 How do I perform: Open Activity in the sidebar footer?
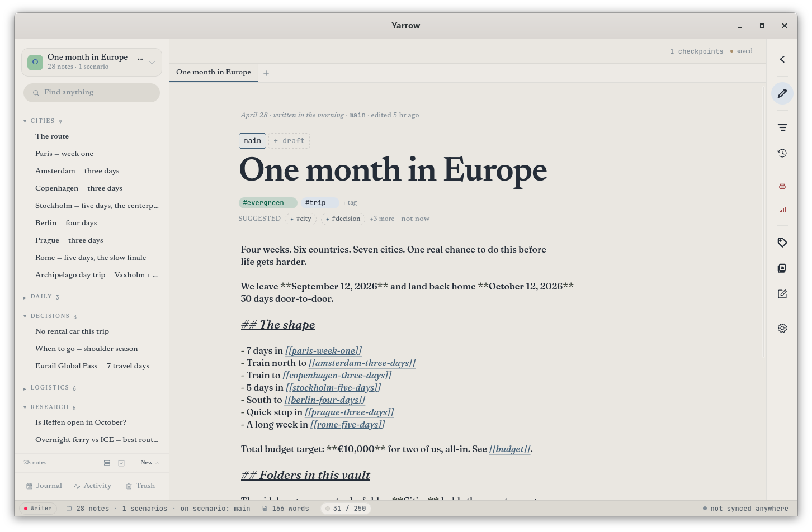(92, 486)
